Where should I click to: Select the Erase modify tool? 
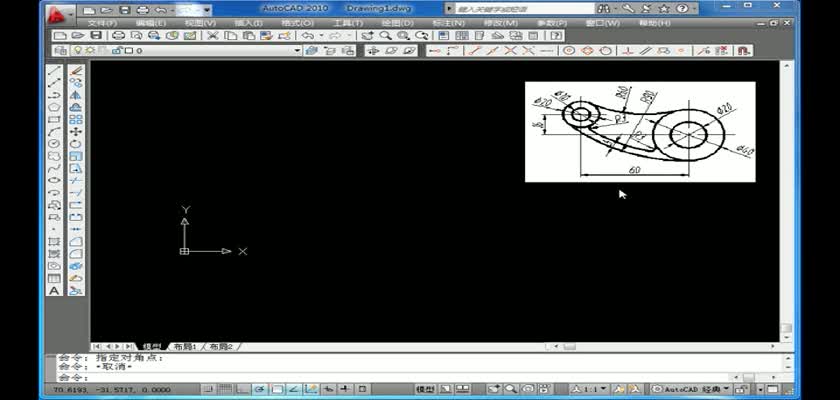click(76, 71)
